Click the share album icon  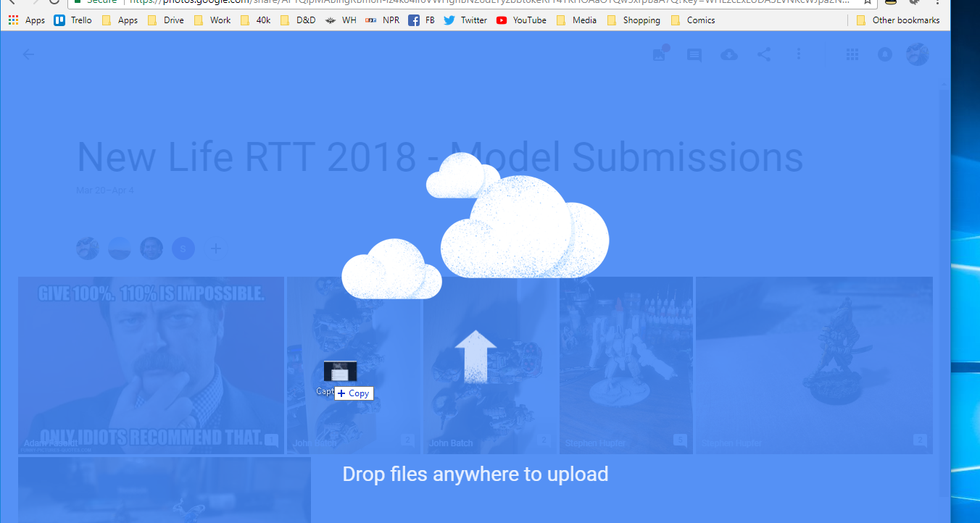[x=764, y=54]
